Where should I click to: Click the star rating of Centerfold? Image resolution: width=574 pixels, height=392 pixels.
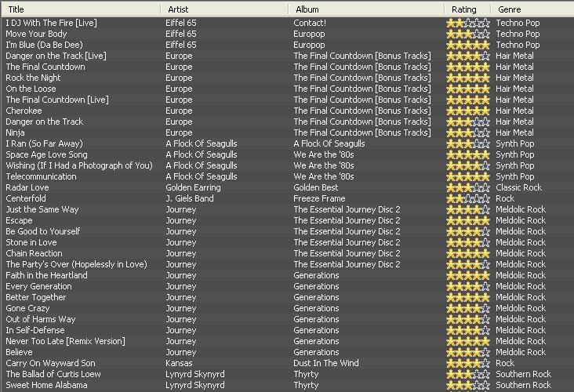tap(468, 199)
